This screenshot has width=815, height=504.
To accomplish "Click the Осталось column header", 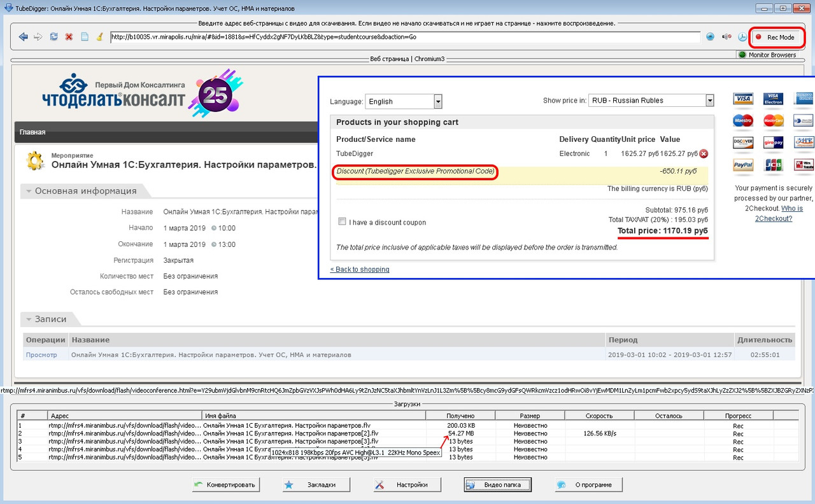I will click(669, 416).
